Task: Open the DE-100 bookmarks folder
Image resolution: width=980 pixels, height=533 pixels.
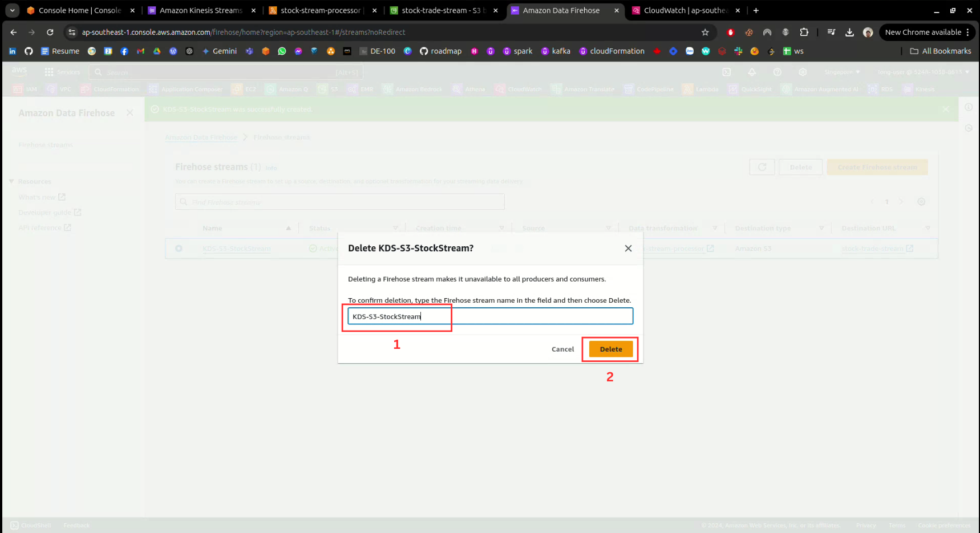Action: (x=377, y=51)
